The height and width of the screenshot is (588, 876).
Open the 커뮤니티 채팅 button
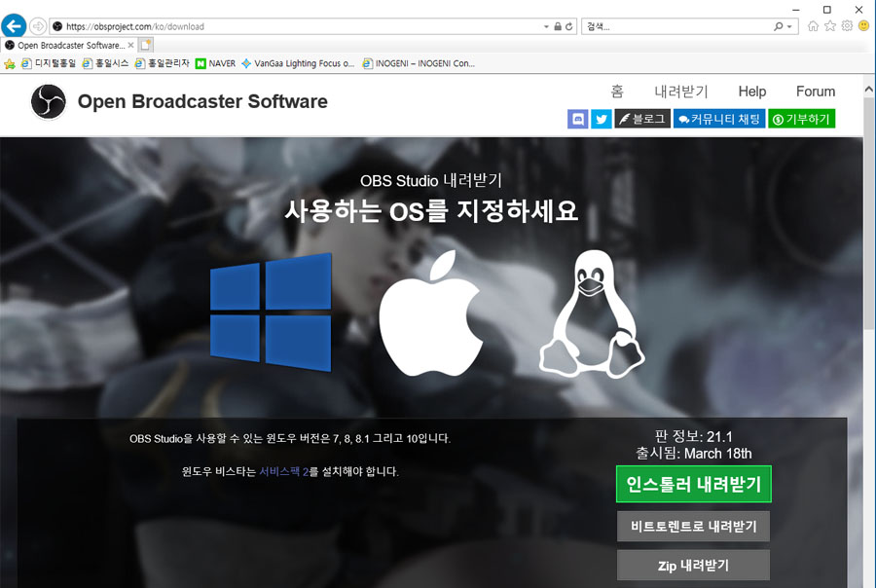click(719, 119)
